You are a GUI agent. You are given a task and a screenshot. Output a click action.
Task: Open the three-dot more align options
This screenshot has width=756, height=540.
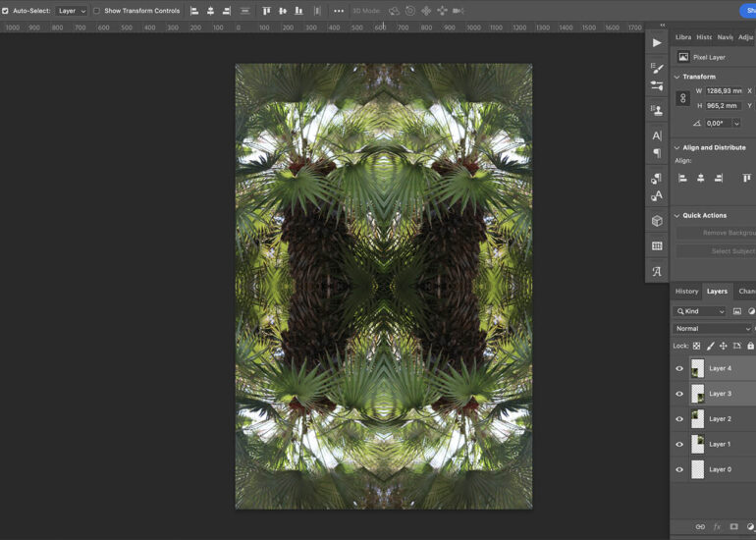pyautogui.click(x=339, y=11)
